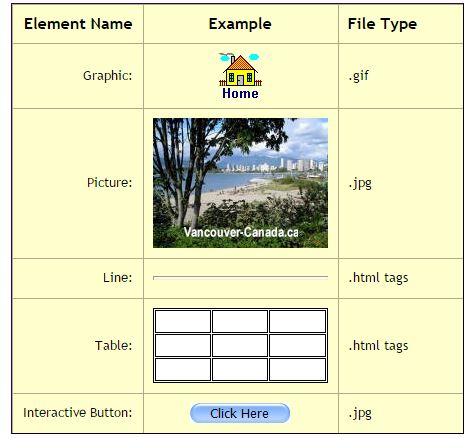Click .html tags text in Table row

pos(378,346)
